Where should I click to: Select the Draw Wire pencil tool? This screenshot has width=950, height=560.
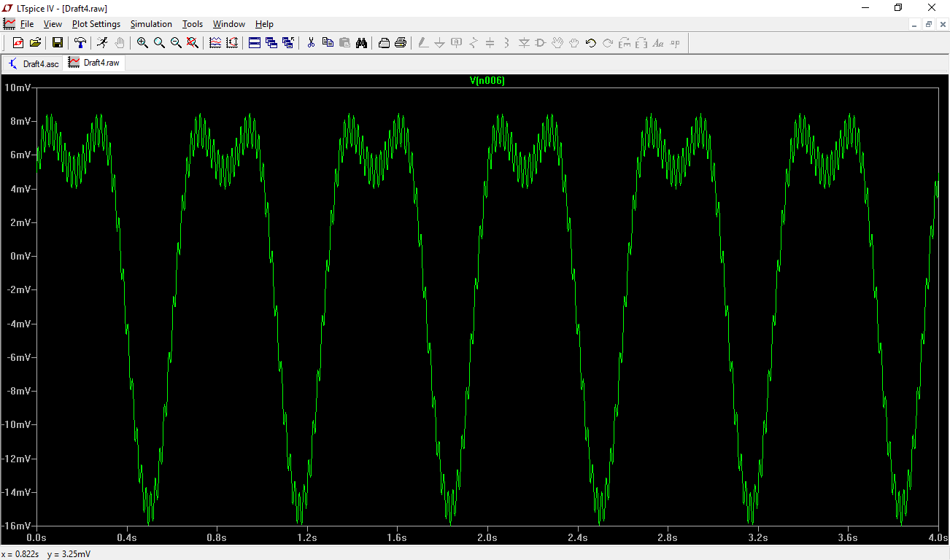[x=423, y=43]
